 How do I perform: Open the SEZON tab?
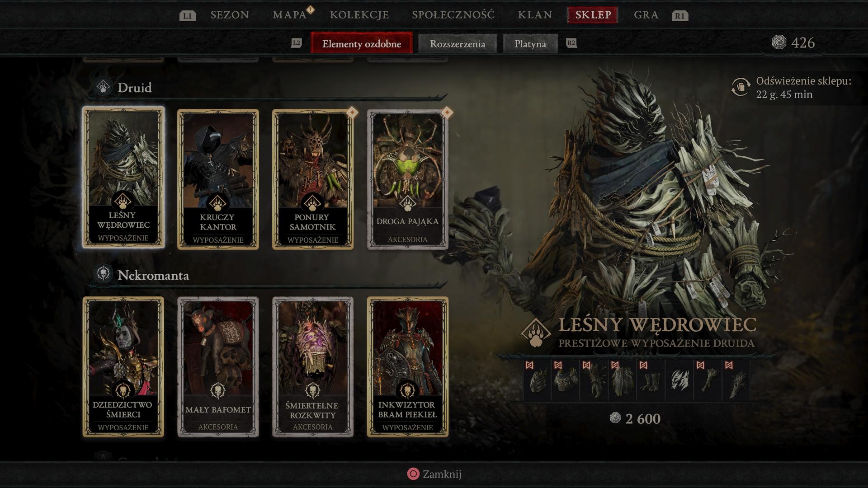(230, 15)
